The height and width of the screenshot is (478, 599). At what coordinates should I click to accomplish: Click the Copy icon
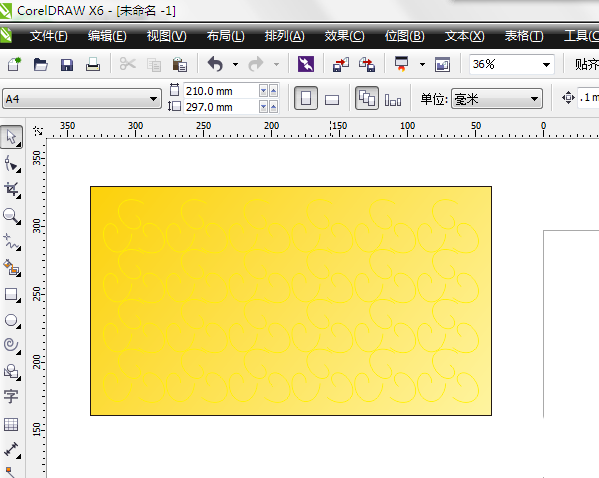tap(154, 65)
